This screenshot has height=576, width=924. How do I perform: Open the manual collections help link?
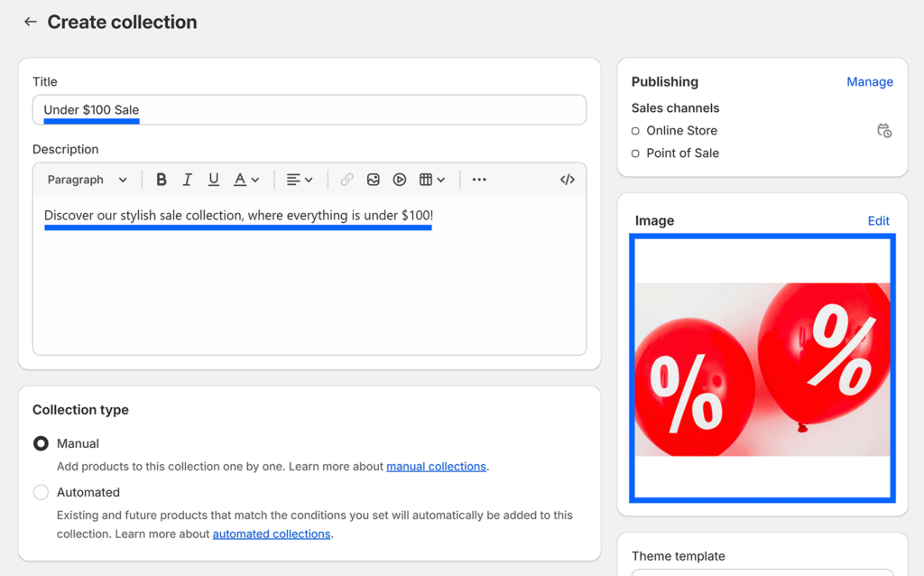(x=436, y=467)
